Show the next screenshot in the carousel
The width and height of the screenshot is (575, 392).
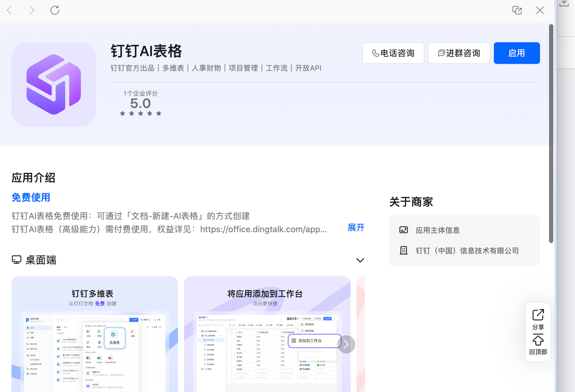tap(346, 344)
